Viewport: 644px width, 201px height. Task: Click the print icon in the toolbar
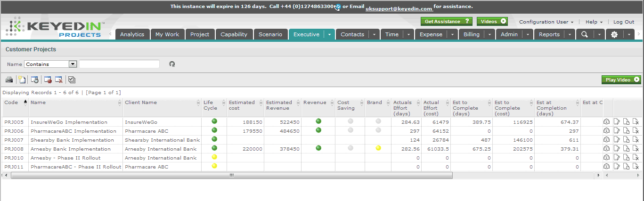point(9,80)
